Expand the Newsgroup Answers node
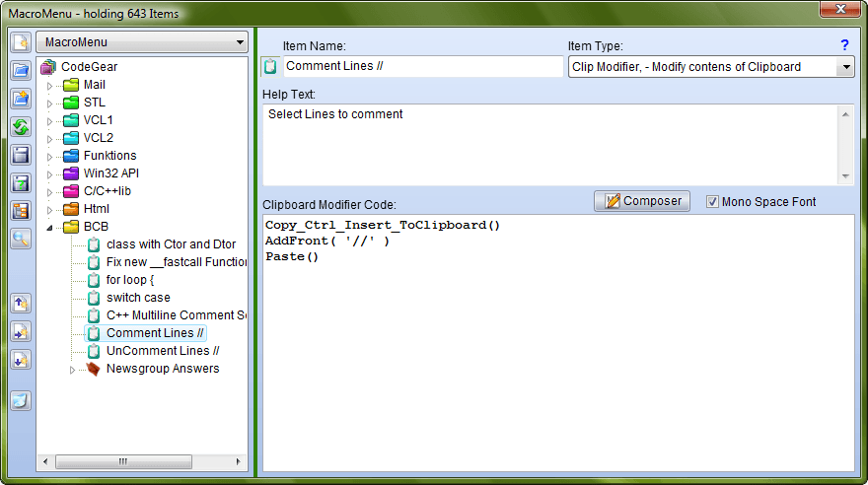This screenshot has width=868, height=485. click(x=73, y=370)
